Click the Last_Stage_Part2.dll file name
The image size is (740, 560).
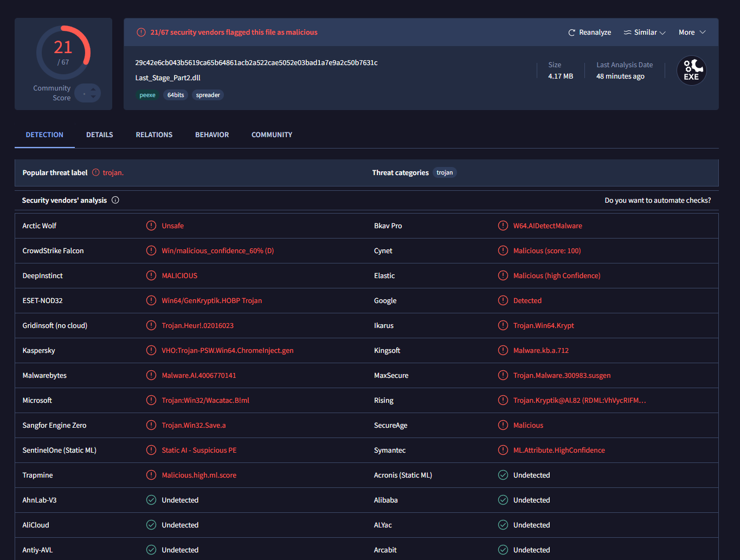click(168, 78)
